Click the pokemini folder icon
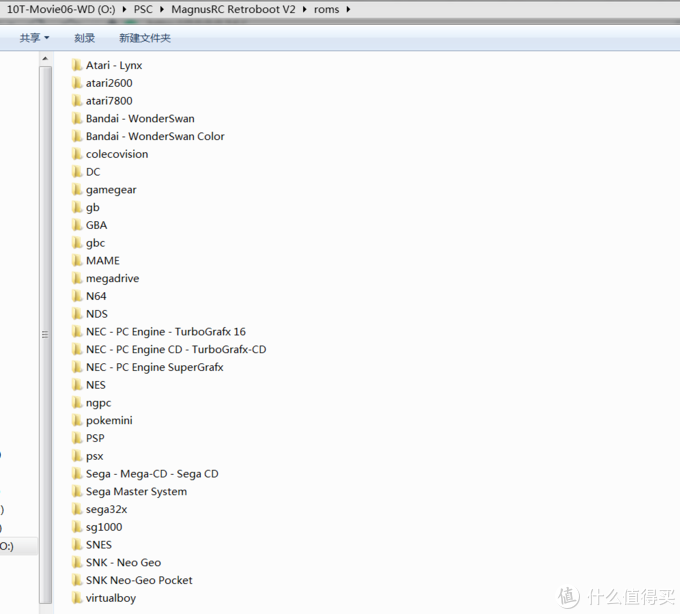Screen dimensions: 680x614 (77, 420)
